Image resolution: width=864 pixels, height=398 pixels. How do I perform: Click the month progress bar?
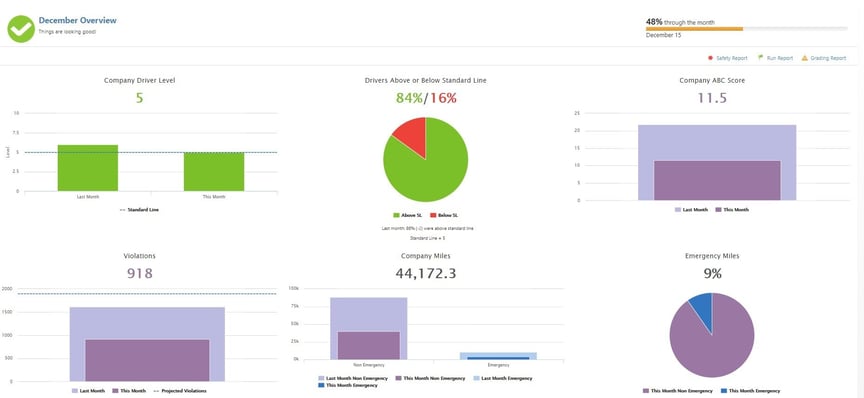click(x=747, y=29)
